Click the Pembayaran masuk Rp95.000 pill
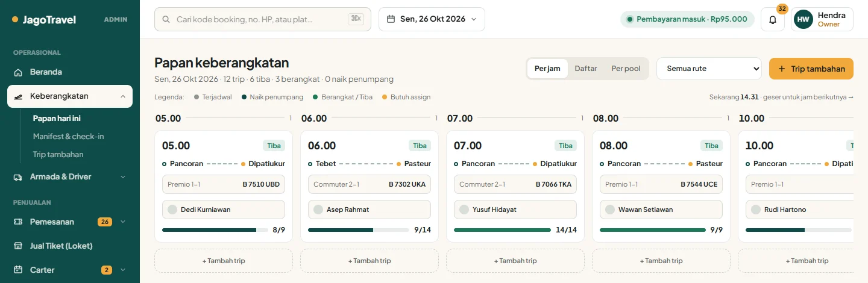 coord(688,19)
